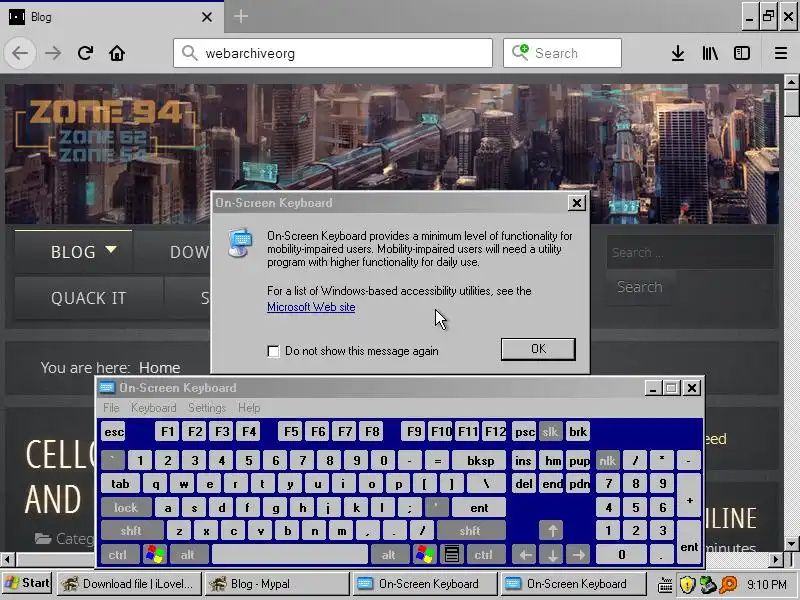Click the browser forward arrow

pos(53,53)
